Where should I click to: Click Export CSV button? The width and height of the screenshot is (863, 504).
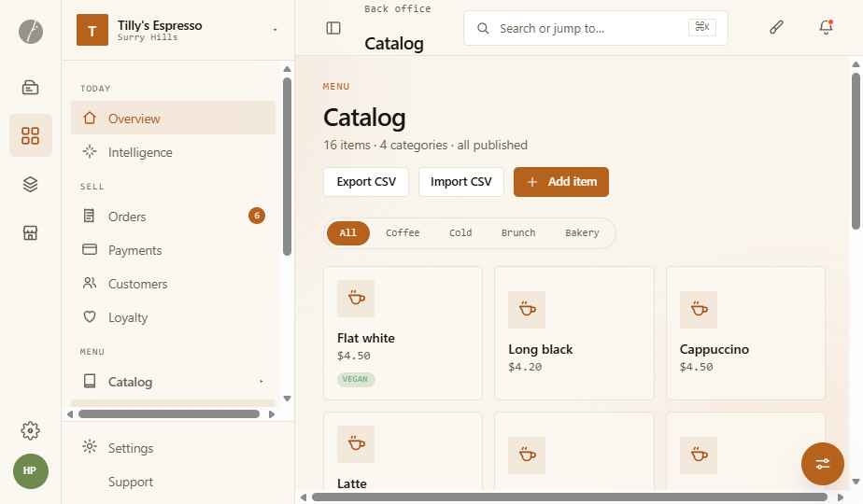pos(366,182)
